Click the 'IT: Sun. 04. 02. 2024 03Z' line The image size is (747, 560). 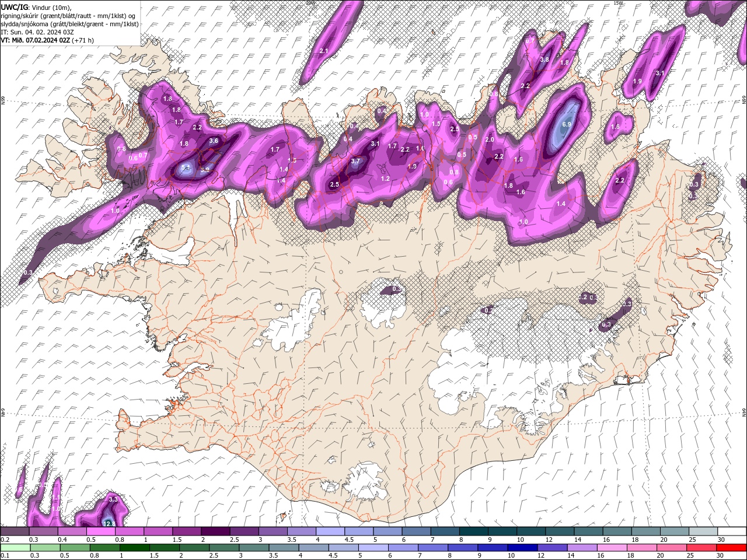(x=37, y=32)
